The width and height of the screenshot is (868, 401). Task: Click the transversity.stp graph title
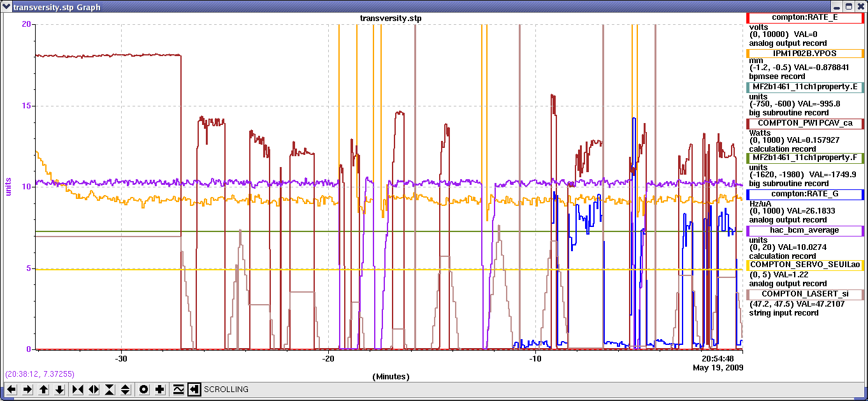[x=391, y=18]
